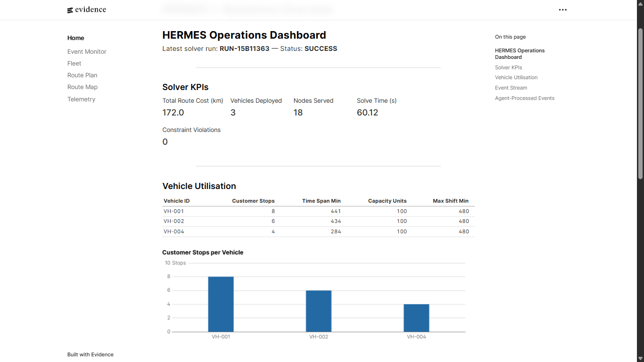Jump to Solver KPIs section link
The height and width of the screenshot is (362, 644).
point(508,67)
